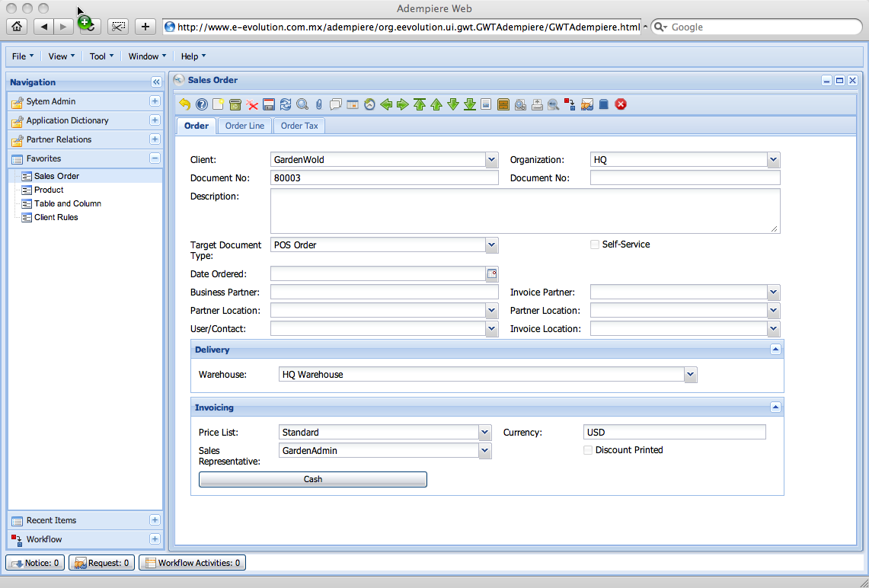
Task: Switch to the Order Line tab
Action: click(x=244, y=126)
